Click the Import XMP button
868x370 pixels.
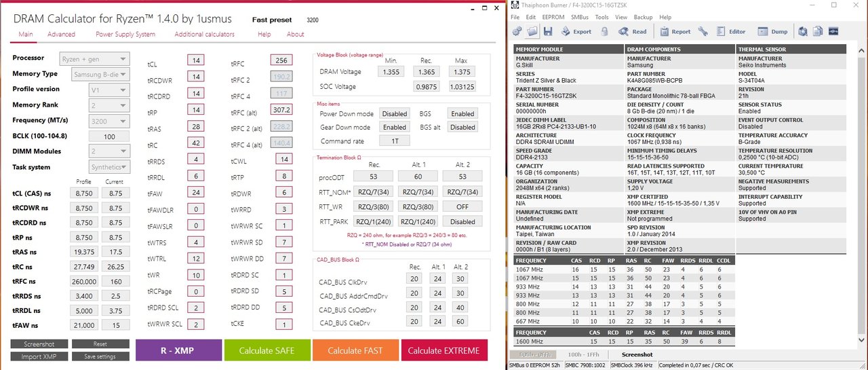click(x=38, y=356)
